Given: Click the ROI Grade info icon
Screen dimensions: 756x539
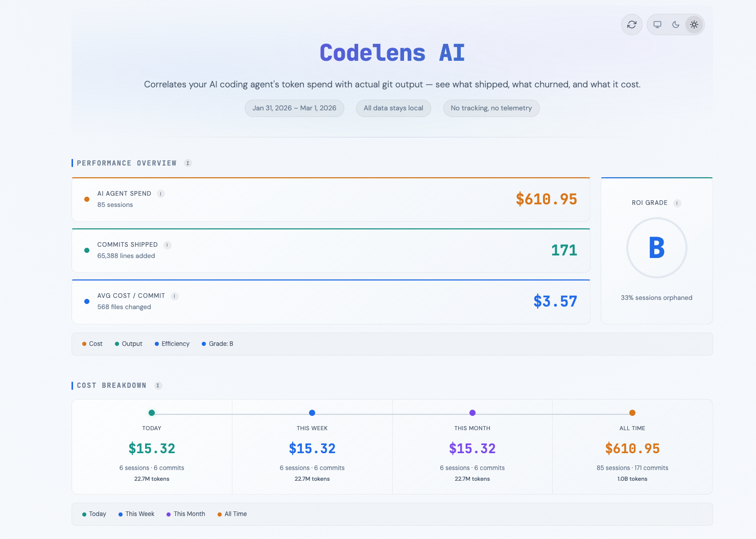Looking at the screenshot, I should pyautogui.click(x=677, y=203).
